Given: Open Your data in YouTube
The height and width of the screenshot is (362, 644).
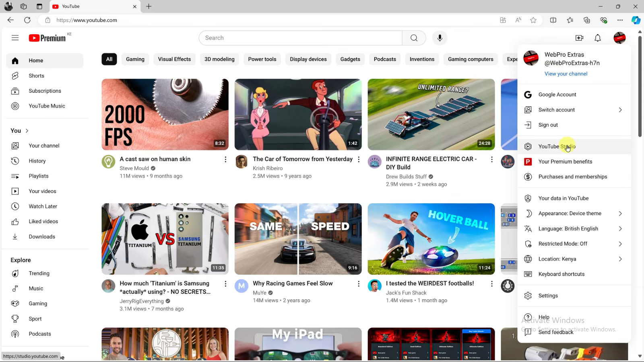Looking at the screenshot, I should 574,198.
